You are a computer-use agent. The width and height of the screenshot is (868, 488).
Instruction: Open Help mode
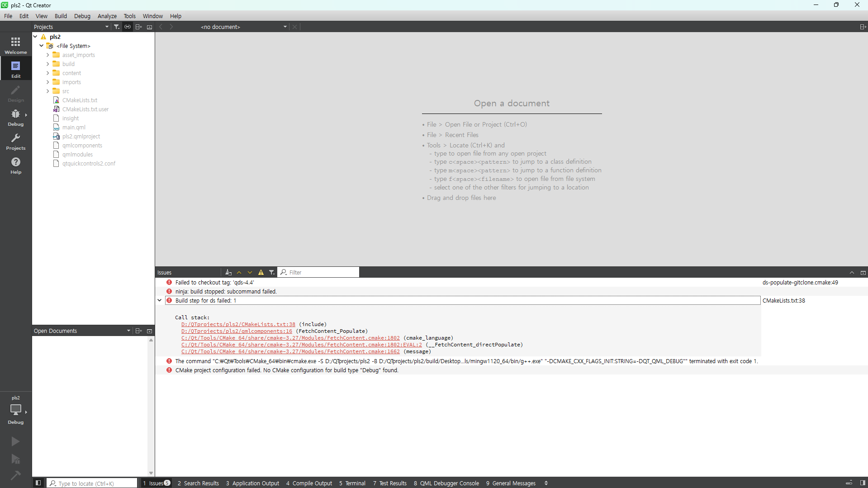pos(16,165)
